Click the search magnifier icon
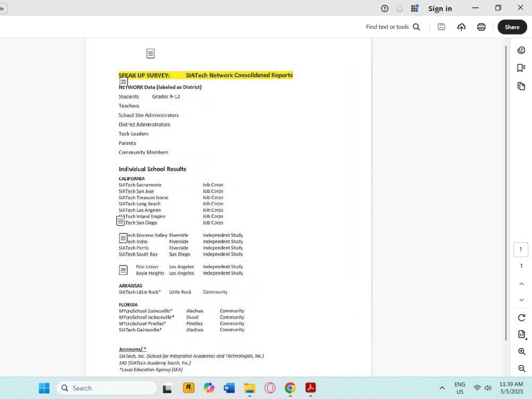The height and width of the screenshot is (399, 532). [417, 27]
